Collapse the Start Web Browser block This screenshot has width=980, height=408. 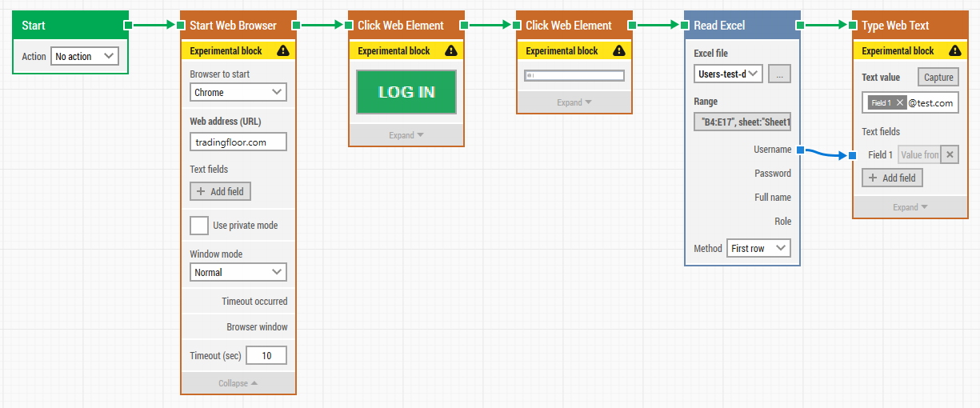pos(238,383)
